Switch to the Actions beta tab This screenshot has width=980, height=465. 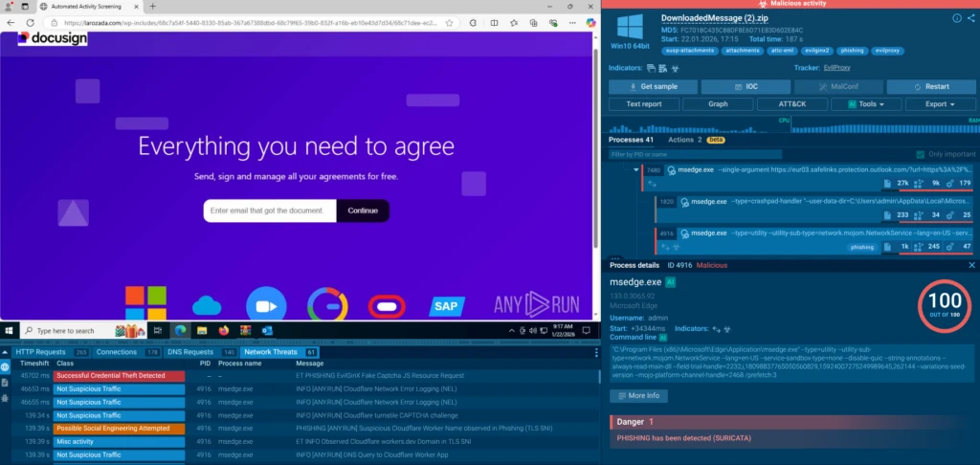click(696, 140)
